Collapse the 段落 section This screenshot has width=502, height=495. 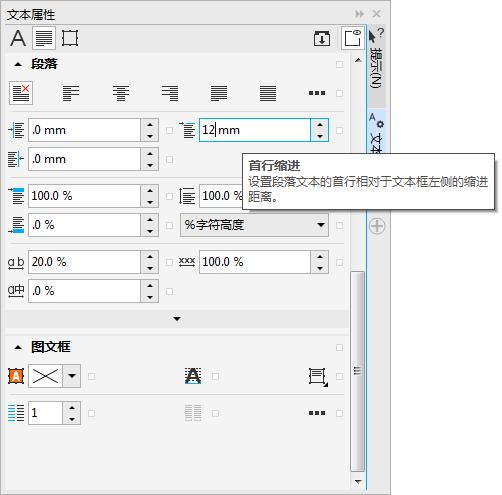(x=18, y=64)
